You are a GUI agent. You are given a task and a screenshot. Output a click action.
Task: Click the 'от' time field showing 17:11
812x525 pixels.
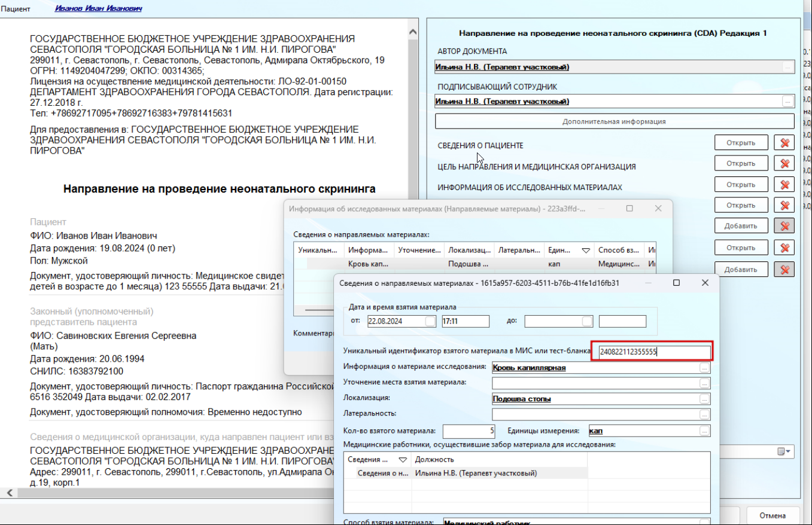pyautogui.click(x=465, y=321)
